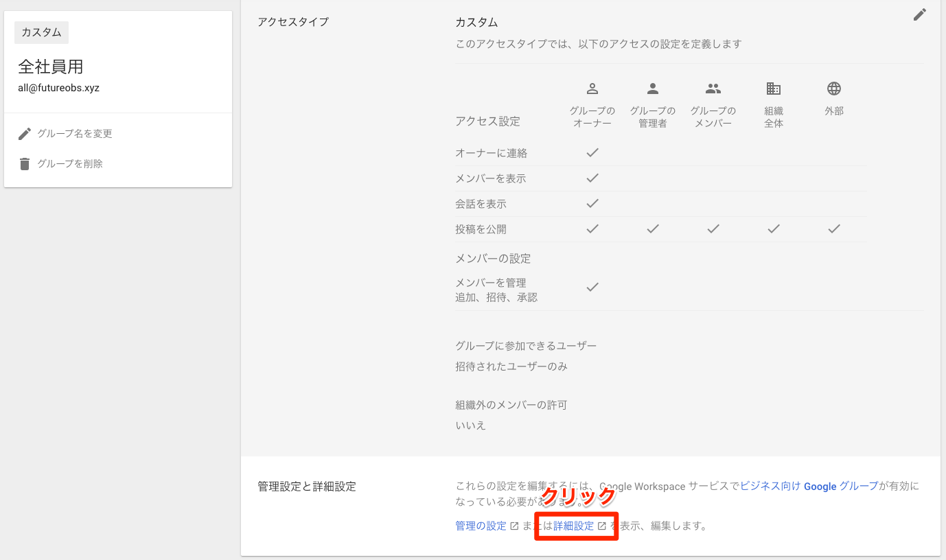Click the 組織全体 building icon

[x=774, y=89]
